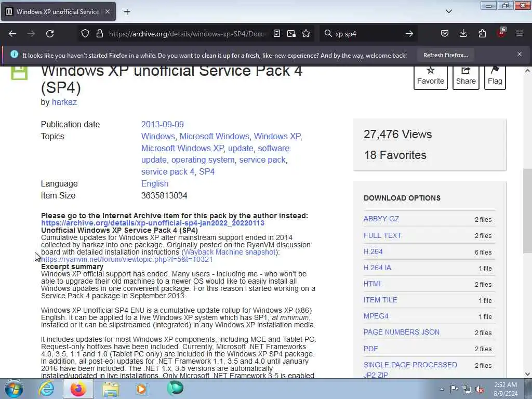Open the tracking protection shield icon
This screenshot has width=532, height=399.
[85, 34]
